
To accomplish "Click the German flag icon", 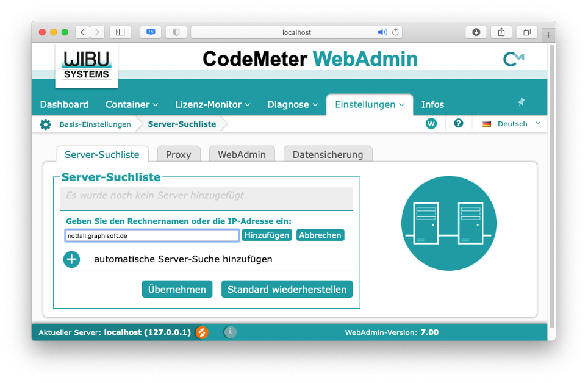I will [486, 124].
